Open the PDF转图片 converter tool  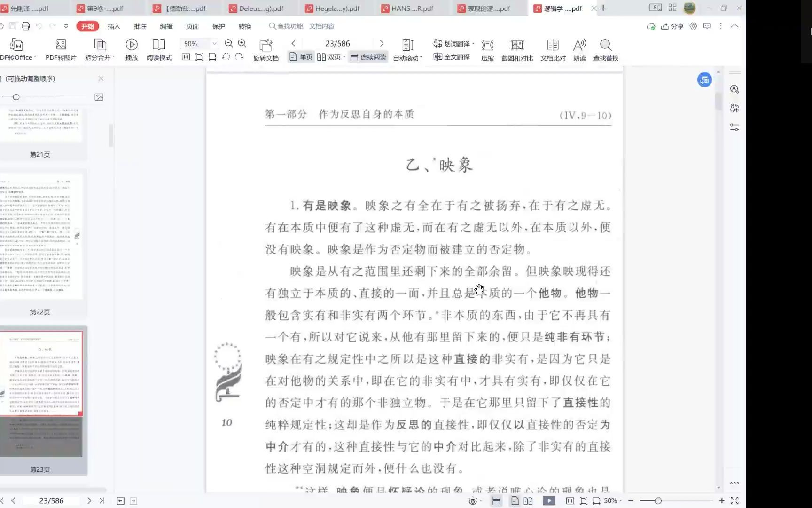pos(61,49)
